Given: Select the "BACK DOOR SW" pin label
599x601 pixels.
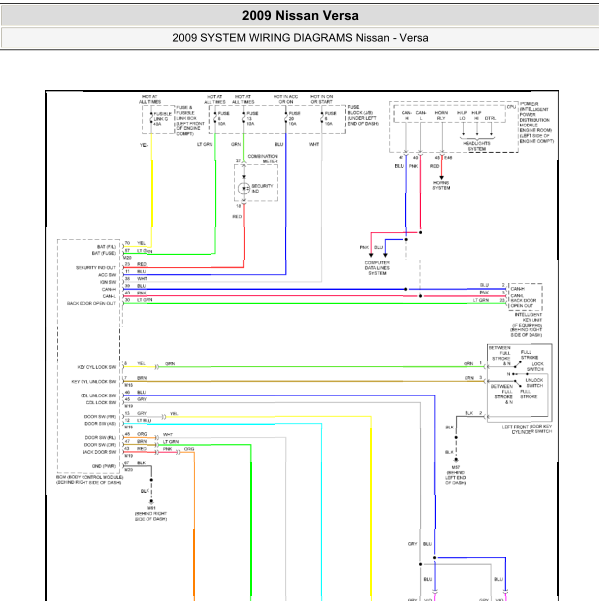Looking at the screenshot, I should [x=99, y=452].
